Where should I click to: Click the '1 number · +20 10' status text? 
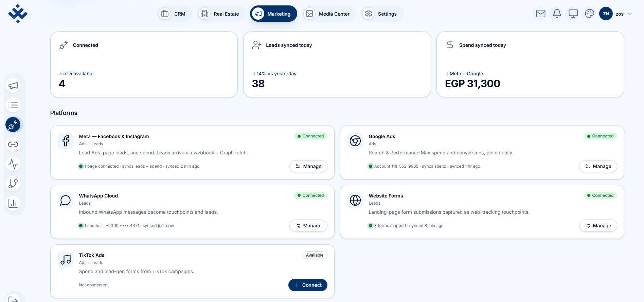(102, 226)
